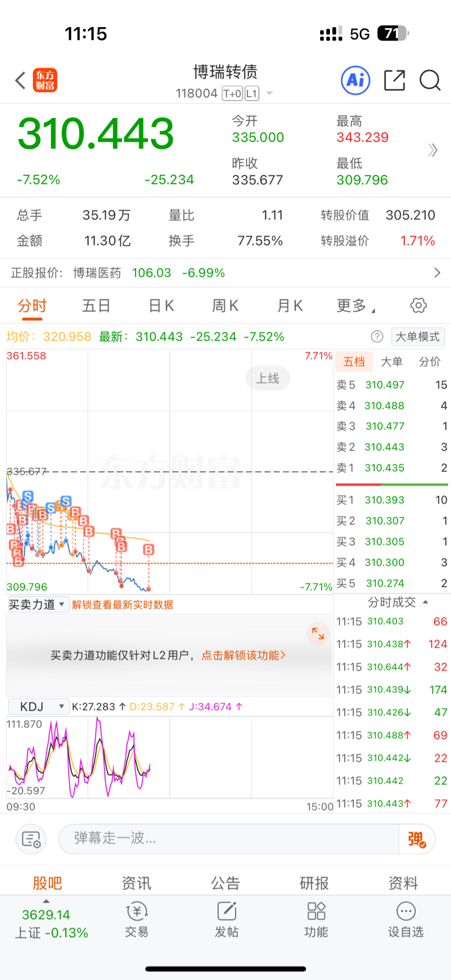451x980 pixels.
Task: Tap the back arrow icon
Action: coord(21,80)
